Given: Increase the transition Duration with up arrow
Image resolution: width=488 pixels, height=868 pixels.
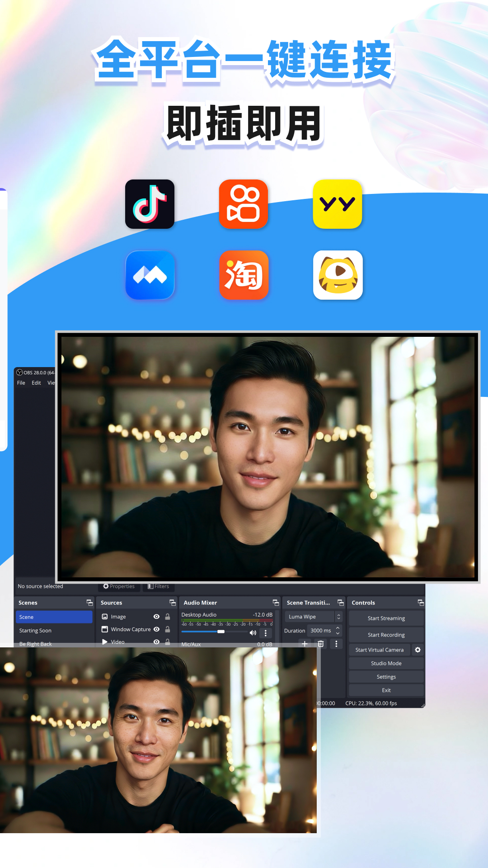Looking at the screenshot, I should [338, 628].
